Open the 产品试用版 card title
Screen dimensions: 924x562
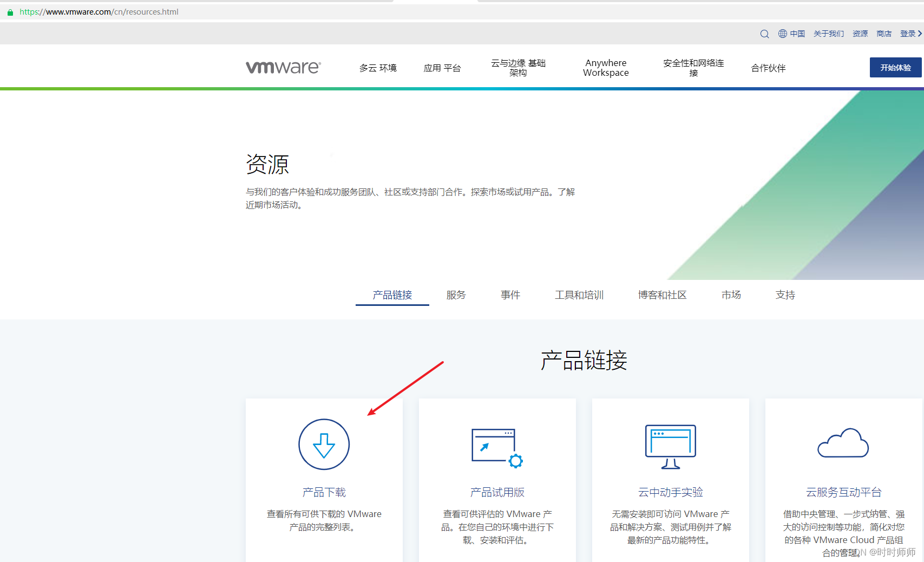tap(497, 492)
